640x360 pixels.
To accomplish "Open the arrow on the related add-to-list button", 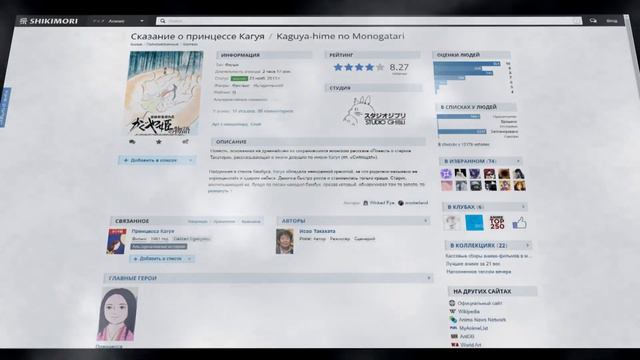I will 190,259.
